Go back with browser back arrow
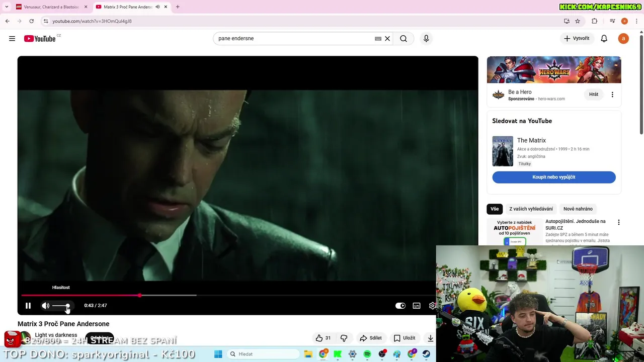The height and width of the screenshot is (362, 644). click(x=7, y=21)
